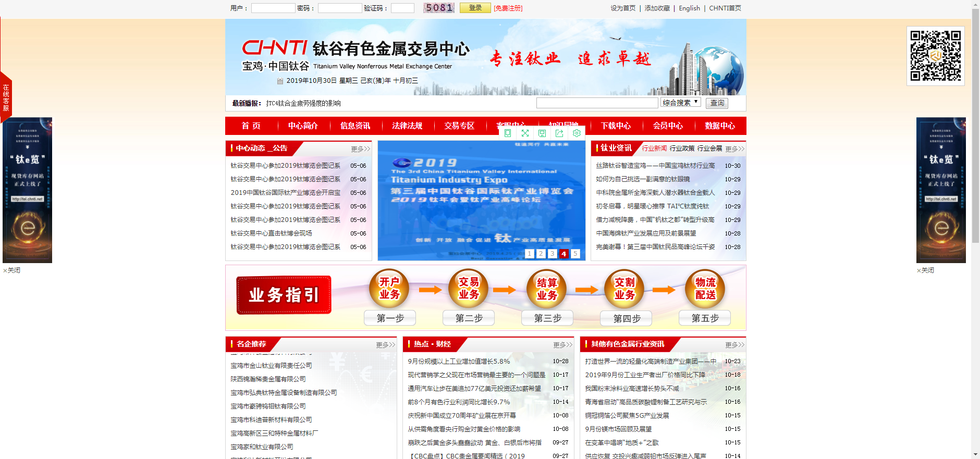Switch to 行业政策 tab
The height and width of the screenshot is (459, 980).
[x=682, y=148]
